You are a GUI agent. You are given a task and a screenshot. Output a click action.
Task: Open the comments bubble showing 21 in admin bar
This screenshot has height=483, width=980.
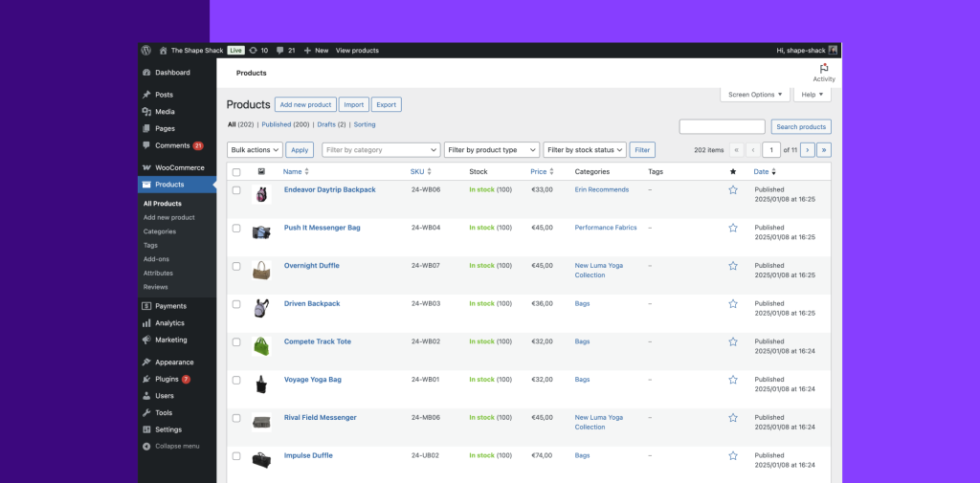tap(285, 51)
